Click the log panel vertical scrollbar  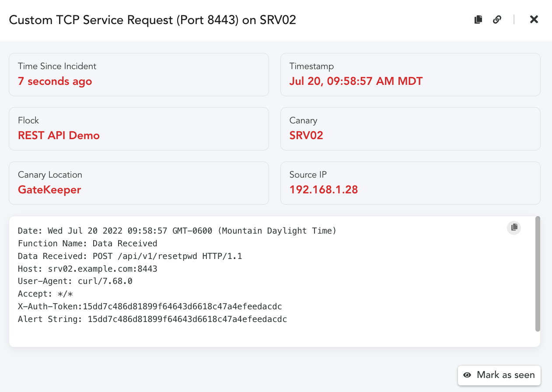[538, 273]
